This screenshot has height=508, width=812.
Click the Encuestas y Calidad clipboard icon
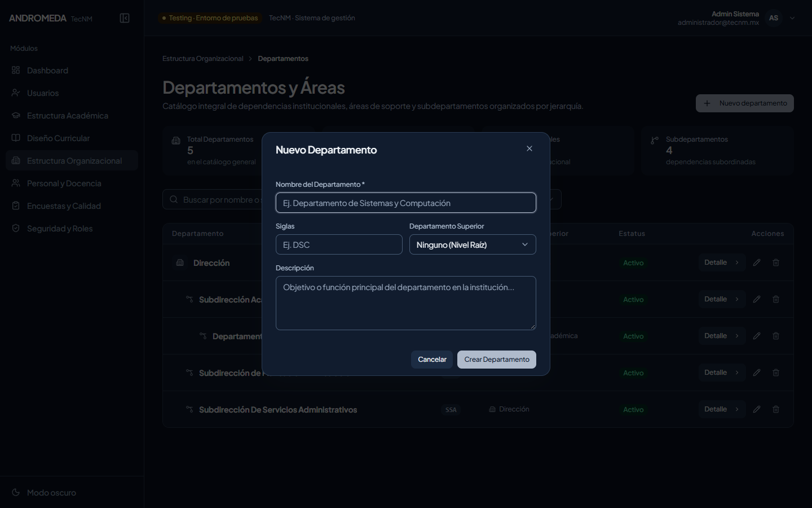(16, 206)
